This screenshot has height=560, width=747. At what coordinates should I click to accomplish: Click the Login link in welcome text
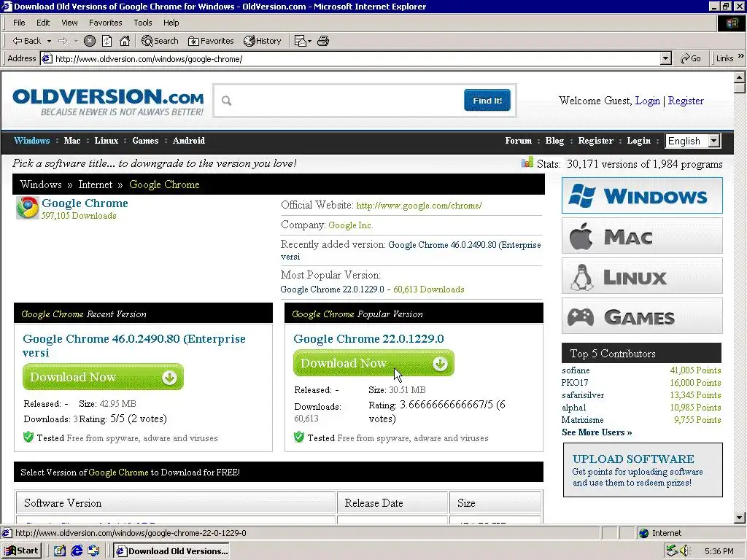[x=648, y=101]
